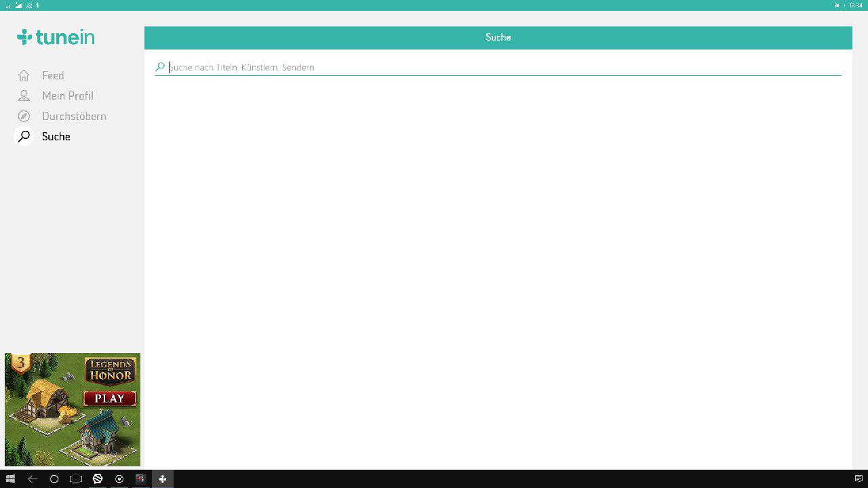Click the TuneIn logo

[x=56, y=37]
